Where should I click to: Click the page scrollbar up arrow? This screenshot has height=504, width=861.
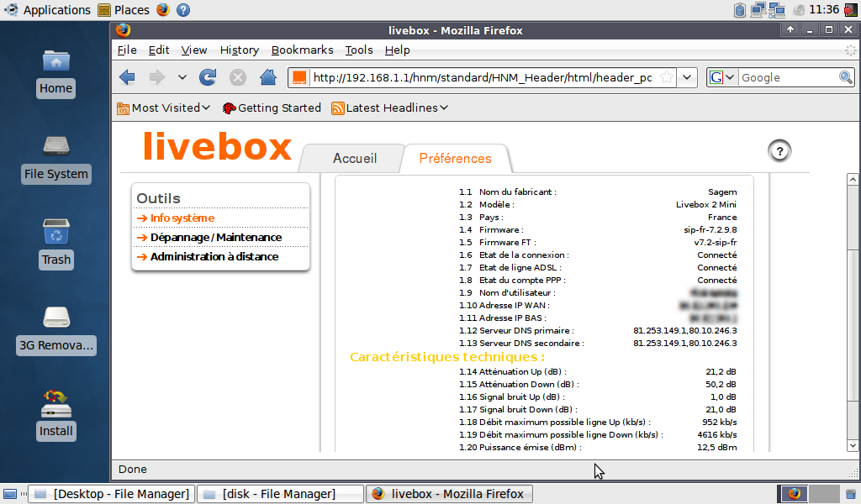(853, 179)
